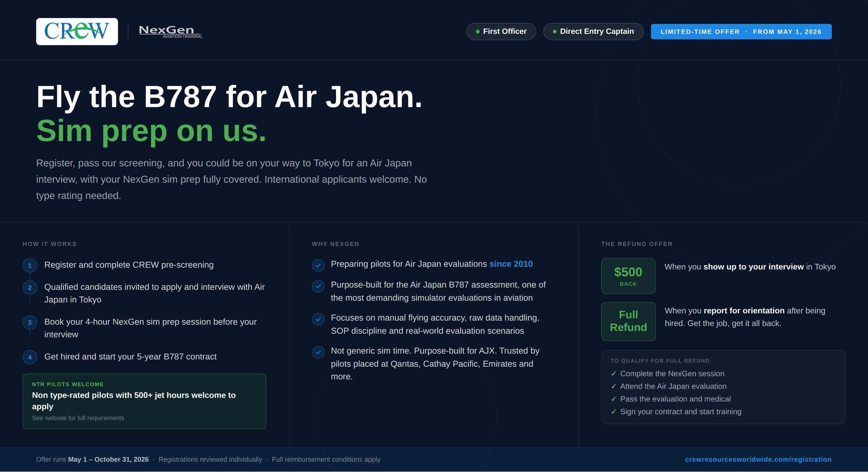Select the Direct Entry Captain pill
Viewport: 868px width, 472px height.
[x=593, y=32]
